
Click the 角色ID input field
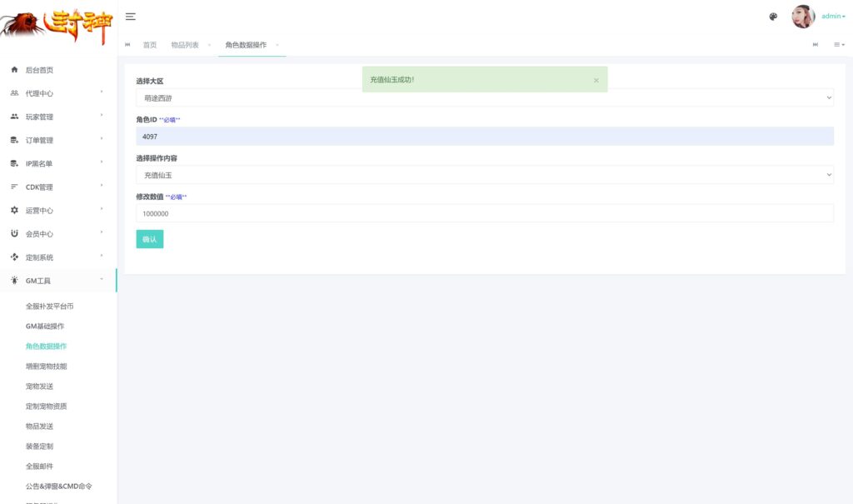[484, 137]
